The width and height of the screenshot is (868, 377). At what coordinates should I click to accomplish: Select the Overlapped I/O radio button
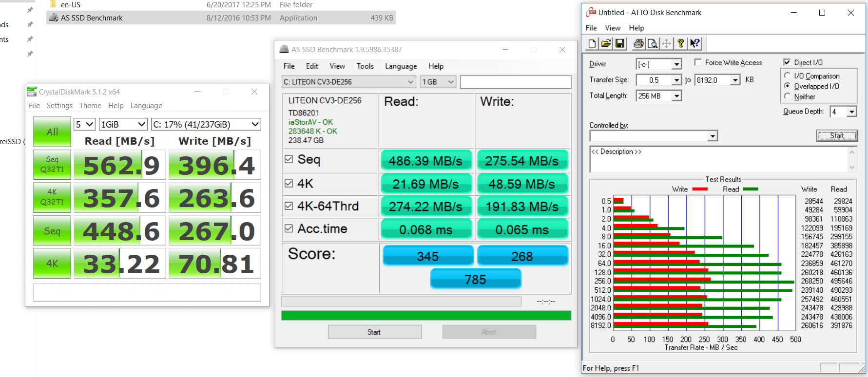[x=787, y=86]
